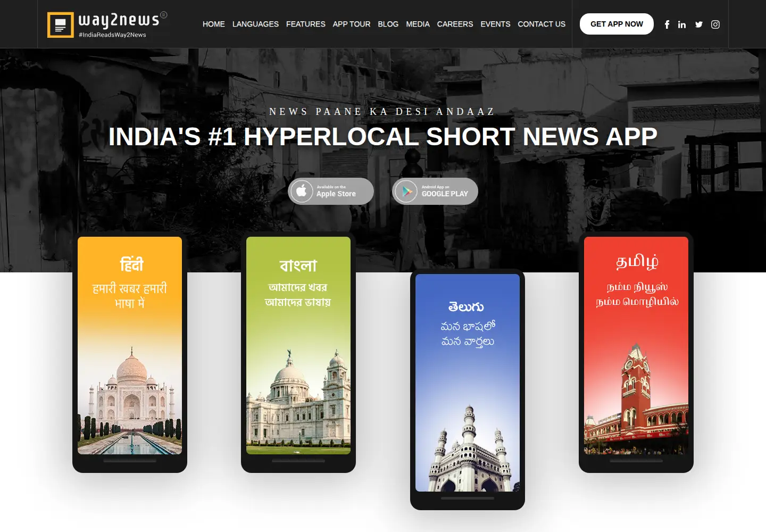Go to the HOME menu item

click(x=214, y=24)
